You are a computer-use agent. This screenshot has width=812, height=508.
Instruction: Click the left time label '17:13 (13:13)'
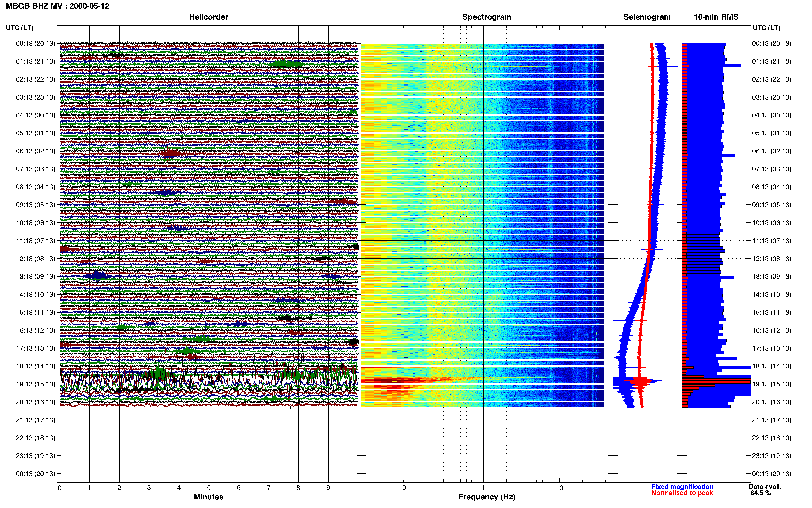click(x=36, y=348)
